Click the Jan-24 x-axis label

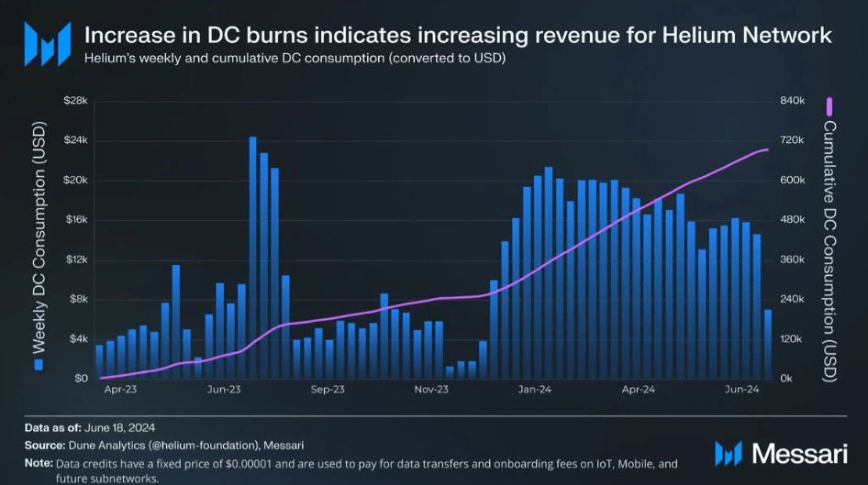click(535, 390)
